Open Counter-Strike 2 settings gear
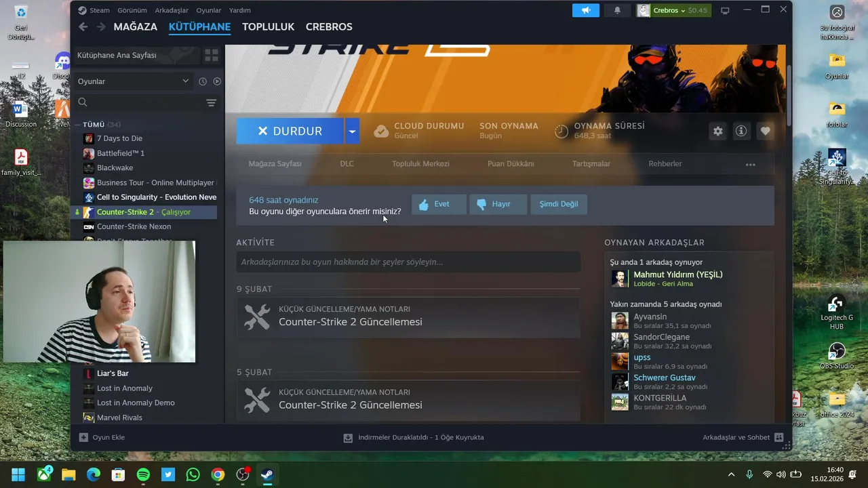Screen dimensions: 868x488 pos(718,131)
